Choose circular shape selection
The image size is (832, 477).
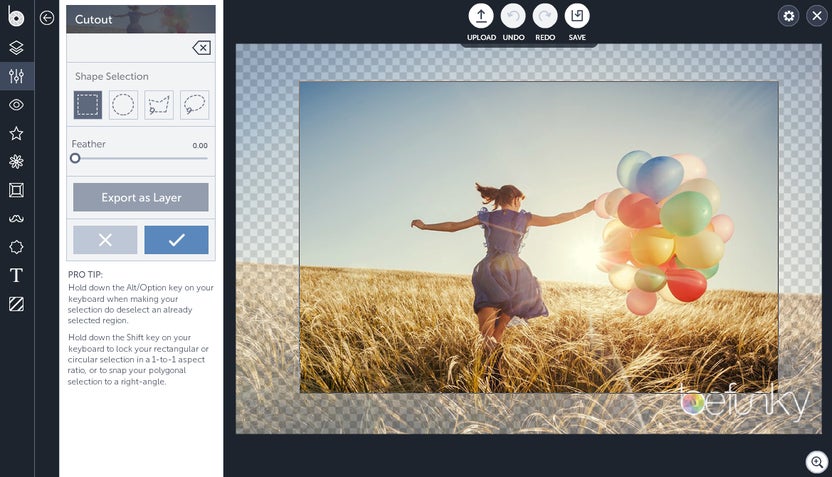click(x=123, y=105)
